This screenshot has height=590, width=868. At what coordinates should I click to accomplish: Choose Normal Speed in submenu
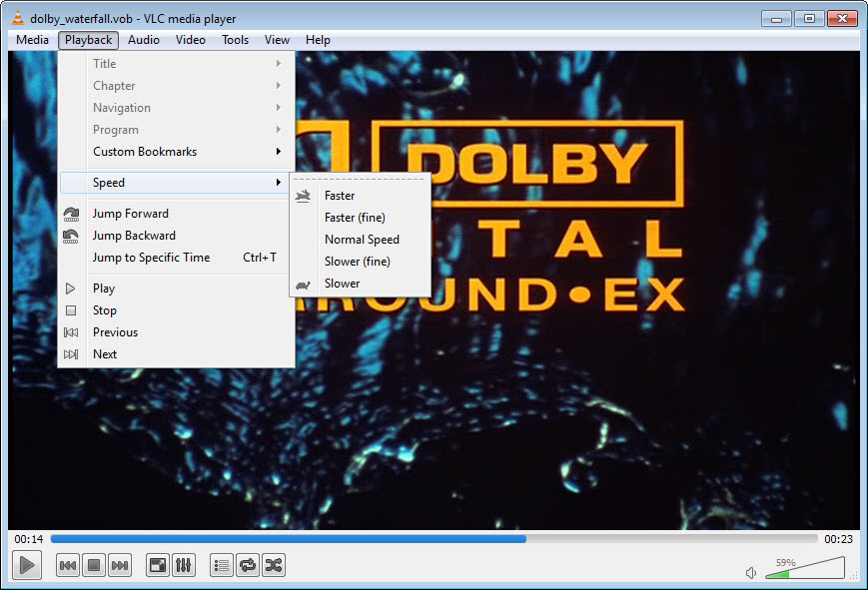360,240
